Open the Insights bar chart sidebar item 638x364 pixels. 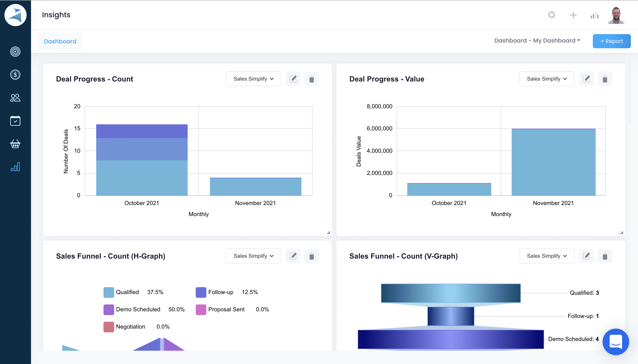15,167
